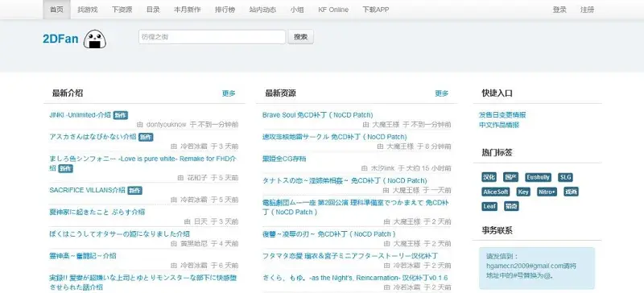Open 本月新作 from the navigation bar
The image size is (644, 293).
[188, 10]
